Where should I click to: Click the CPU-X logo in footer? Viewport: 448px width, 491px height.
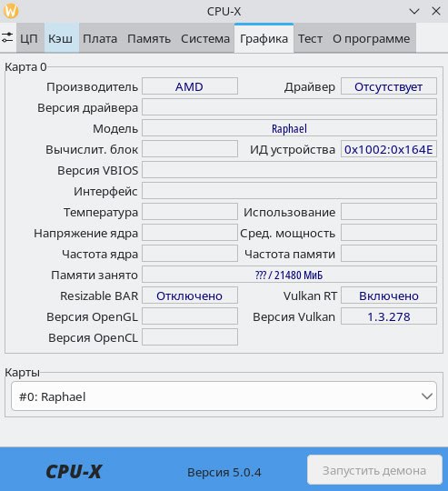point(74,471)
